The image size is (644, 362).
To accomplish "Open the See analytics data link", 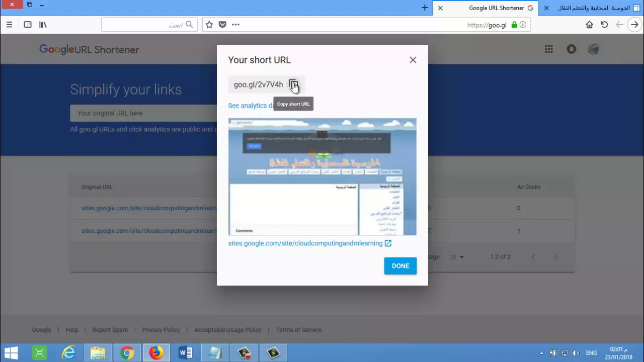I will [x=251, y=106].
